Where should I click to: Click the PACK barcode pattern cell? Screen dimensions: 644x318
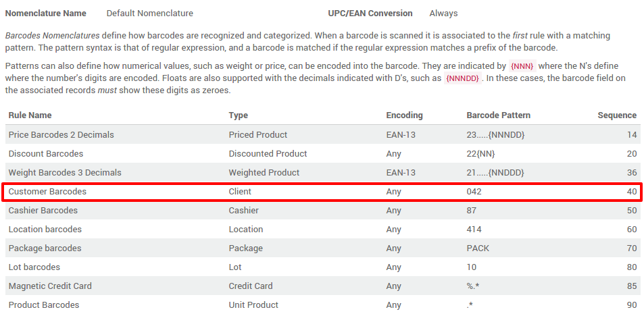click(x=478, y=248)
